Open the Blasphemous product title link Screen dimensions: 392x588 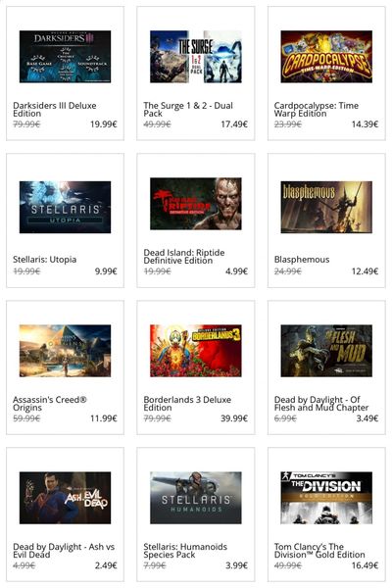302,259
